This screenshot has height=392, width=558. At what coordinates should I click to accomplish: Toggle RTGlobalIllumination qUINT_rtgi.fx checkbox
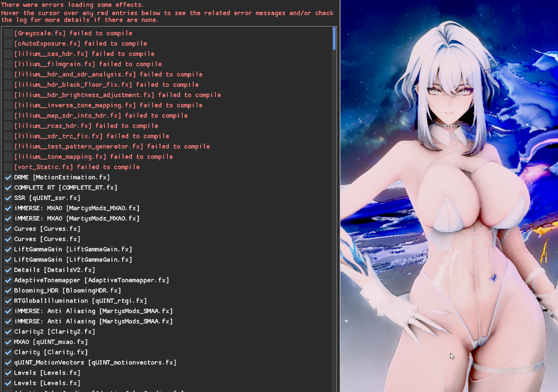pos(8,301)
